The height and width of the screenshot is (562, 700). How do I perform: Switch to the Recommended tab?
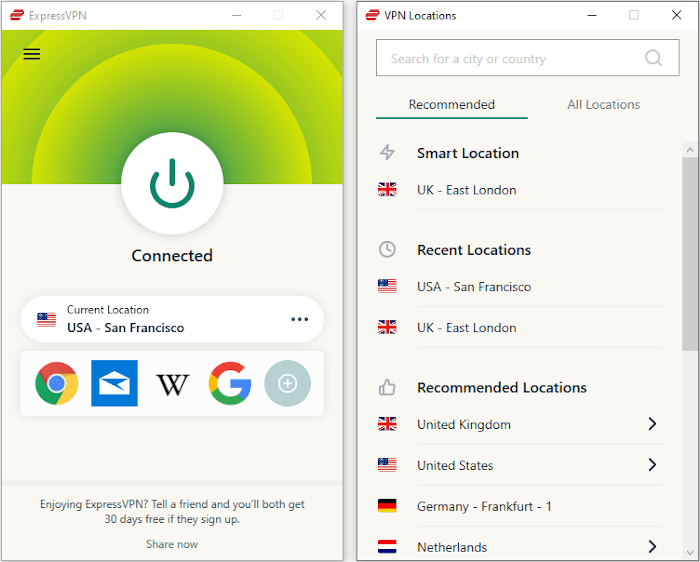(x=452, y=104)
